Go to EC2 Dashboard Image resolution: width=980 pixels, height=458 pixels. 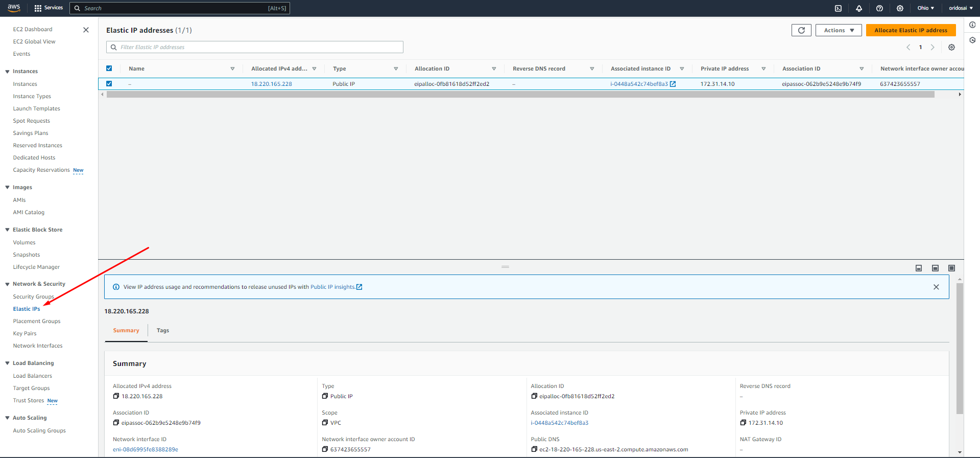pyautogui.click(x=33, y=29)
